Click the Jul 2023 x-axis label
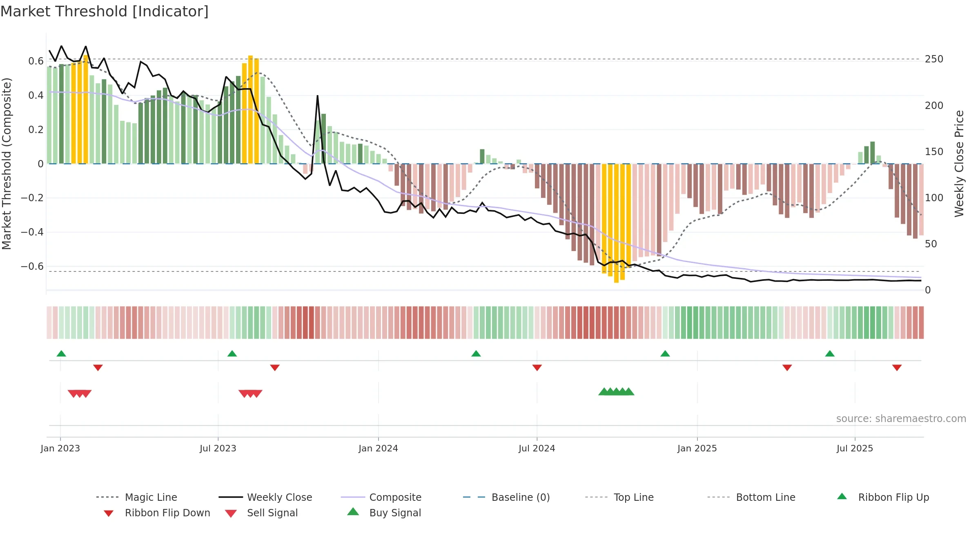980x551 pixels. (x=218, y=449)
